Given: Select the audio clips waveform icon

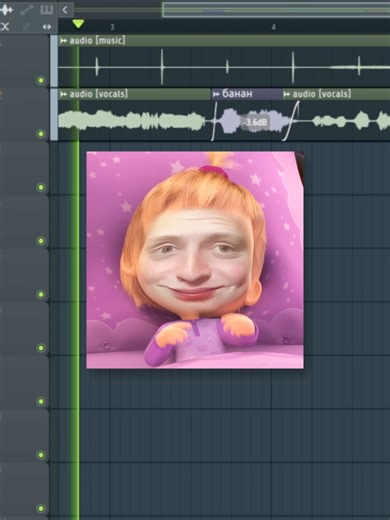Looking at the screenshot, I should pos(6,10).
